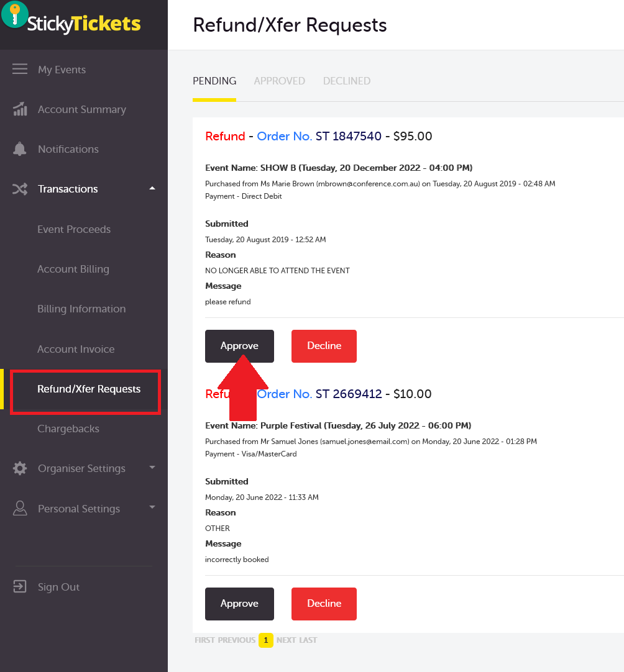The width and height of the screenshot is (624, 672).
Task: Decline the Purple Festival refund request
Action: pyautogui.click(x=324, y=604)
